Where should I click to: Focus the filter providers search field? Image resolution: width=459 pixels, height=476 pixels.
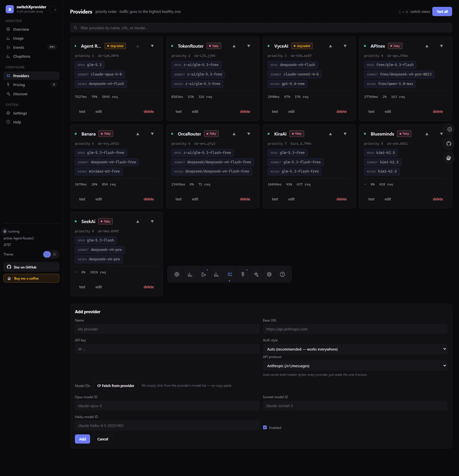(261, 28)
